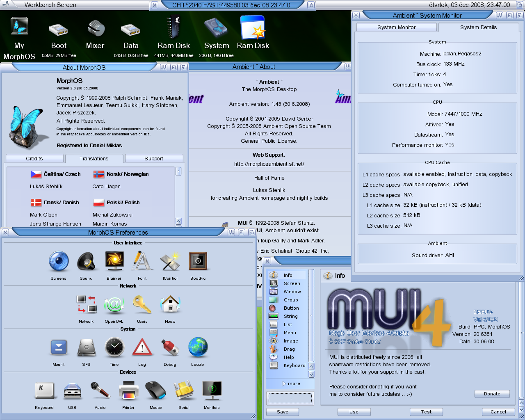Switch to the System Monitor tab
Image resolution: width=525 pixels, height=420 pixels.
tap(396, 27)
